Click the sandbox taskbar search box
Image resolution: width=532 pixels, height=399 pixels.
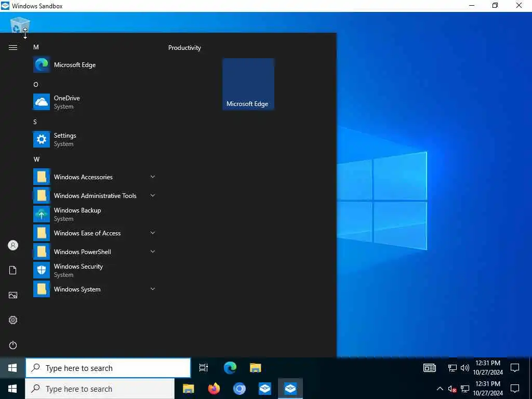coord(108,368)
